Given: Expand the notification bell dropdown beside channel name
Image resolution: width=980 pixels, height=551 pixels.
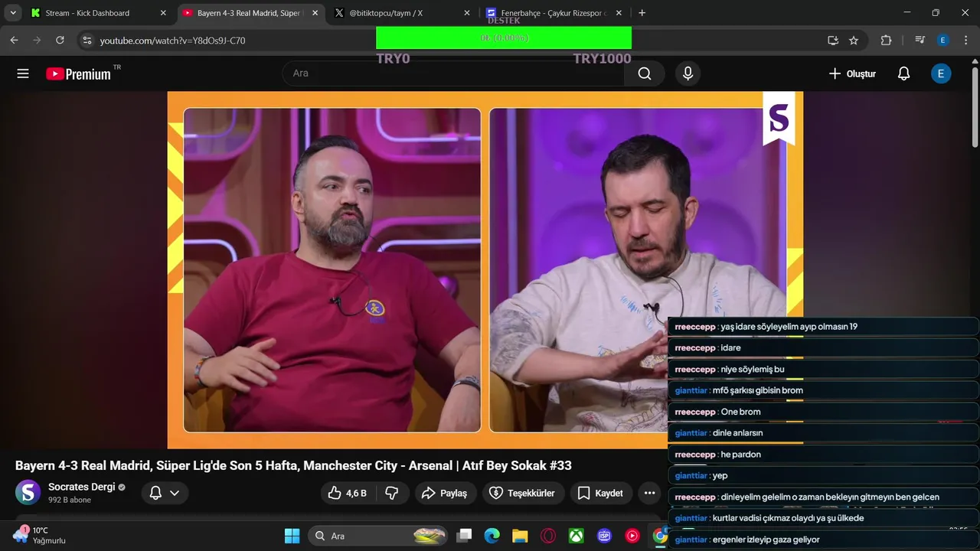Looking at the screenshot, I should [x=165, y=493].
